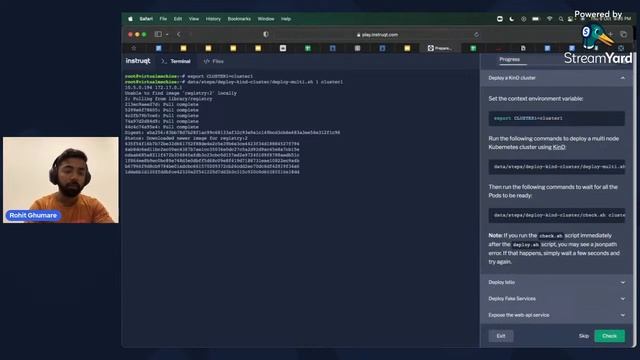Click the green Check button

pos(609,336)
